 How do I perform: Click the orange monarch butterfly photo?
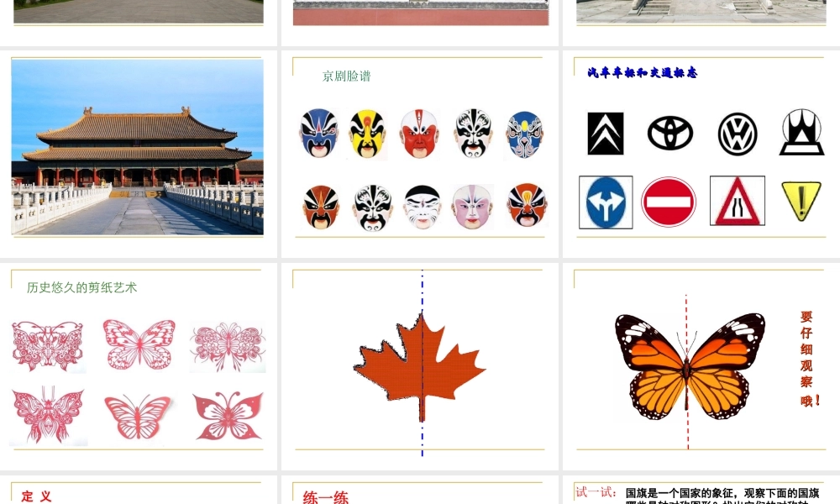pos(689,366)
